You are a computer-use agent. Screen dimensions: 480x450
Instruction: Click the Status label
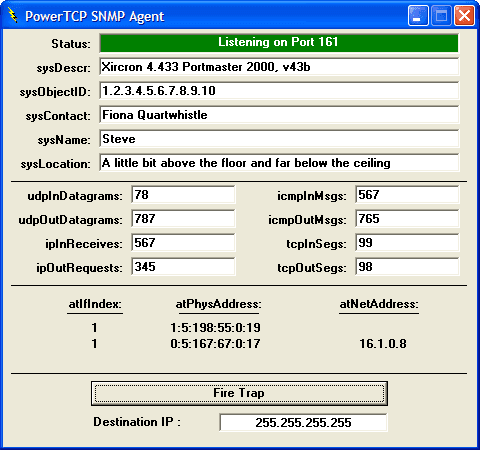point(71,44)
